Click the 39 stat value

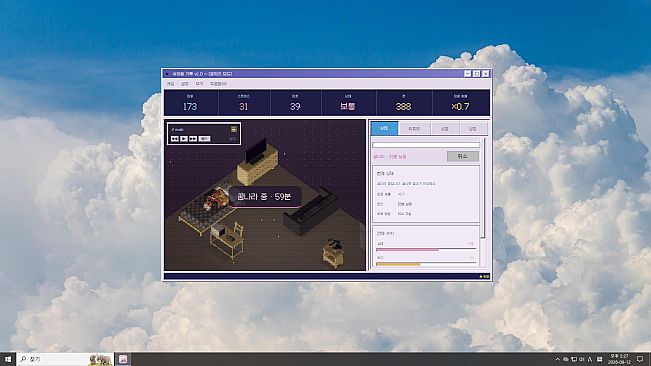pos(295,107)
